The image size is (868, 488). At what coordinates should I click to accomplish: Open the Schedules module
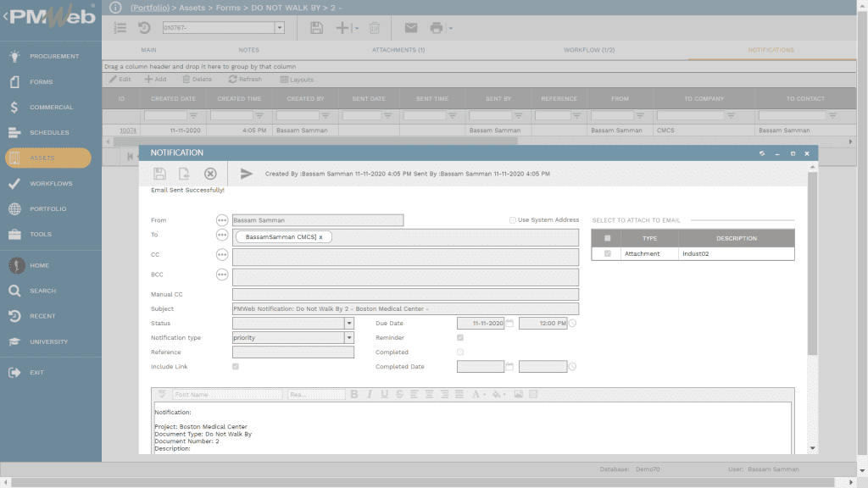pos(39,132)
